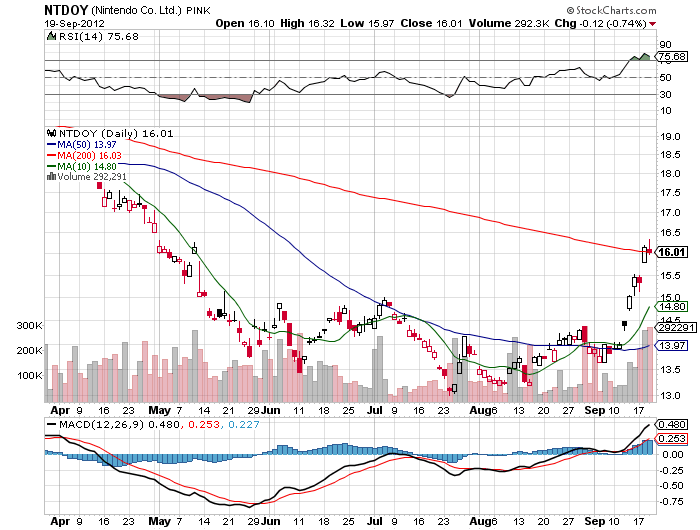Viewport: 700px width, 530px height.
Task: Click the 0.480 MACD axis tag
Action: click(x=671, y=424)
